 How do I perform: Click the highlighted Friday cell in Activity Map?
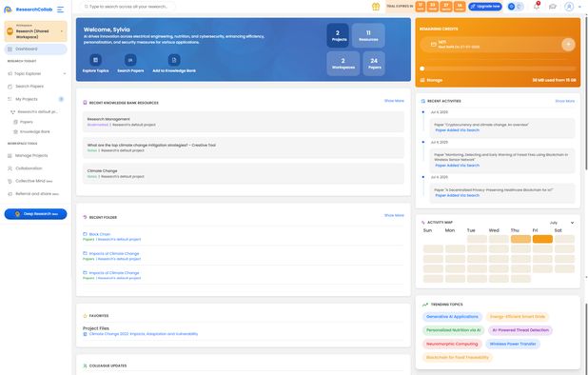542,239
